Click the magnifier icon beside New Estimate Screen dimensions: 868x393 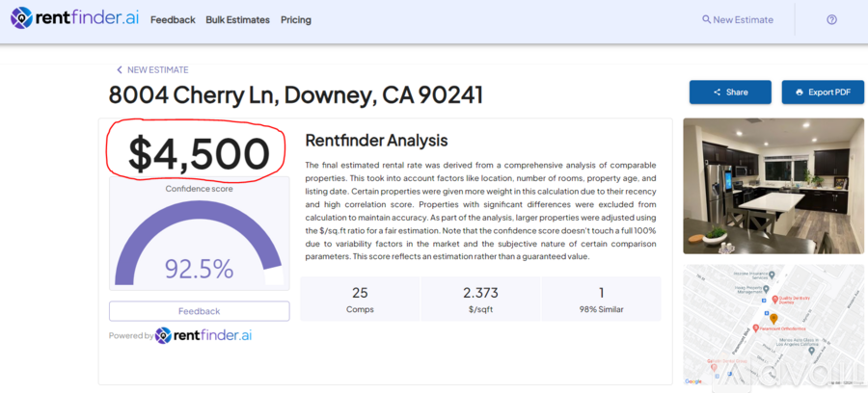(x=706, y=19)
